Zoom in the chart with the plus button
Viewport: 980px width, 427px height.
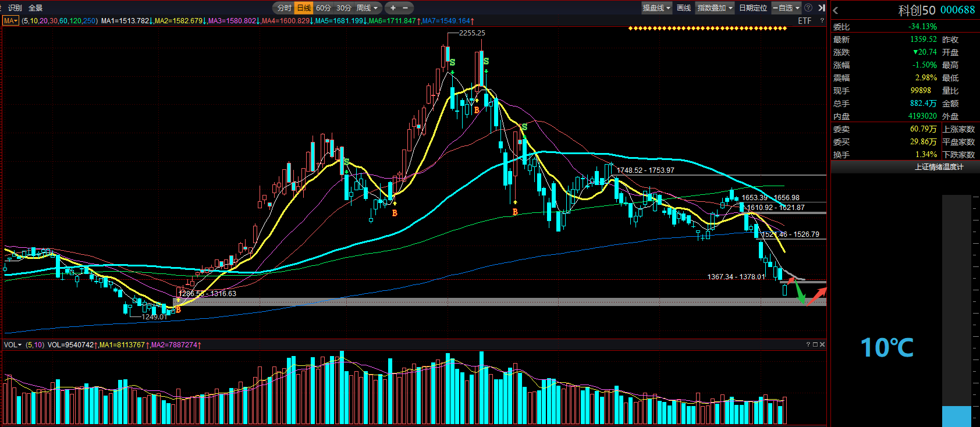[393, 8]
